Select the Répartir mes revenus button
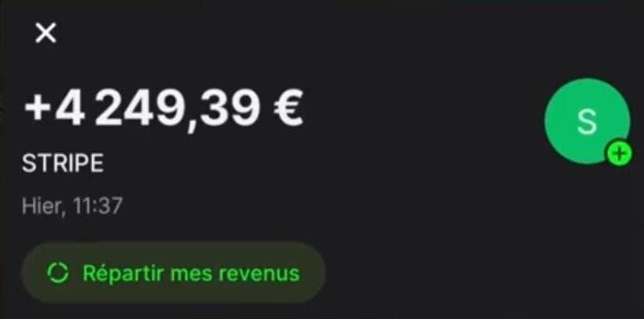 173,273
